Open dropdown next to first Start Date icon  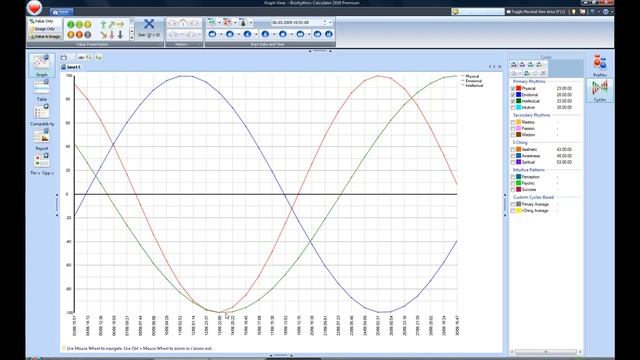pyautogui.click(x=219, y=22)
